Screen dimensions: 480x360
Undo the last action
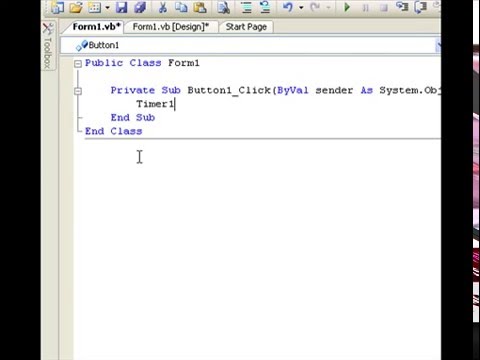tap(288, 7)
